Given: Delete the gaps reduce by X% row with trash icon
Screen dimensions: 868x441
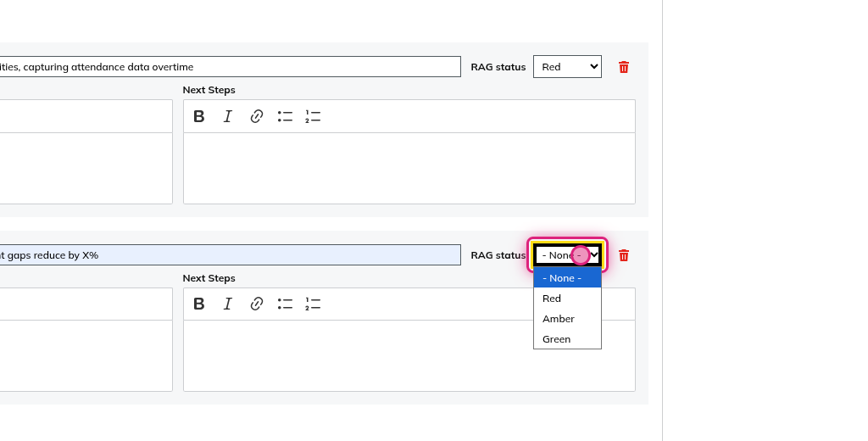Looking at the screenshot, I should click(623, 255).
